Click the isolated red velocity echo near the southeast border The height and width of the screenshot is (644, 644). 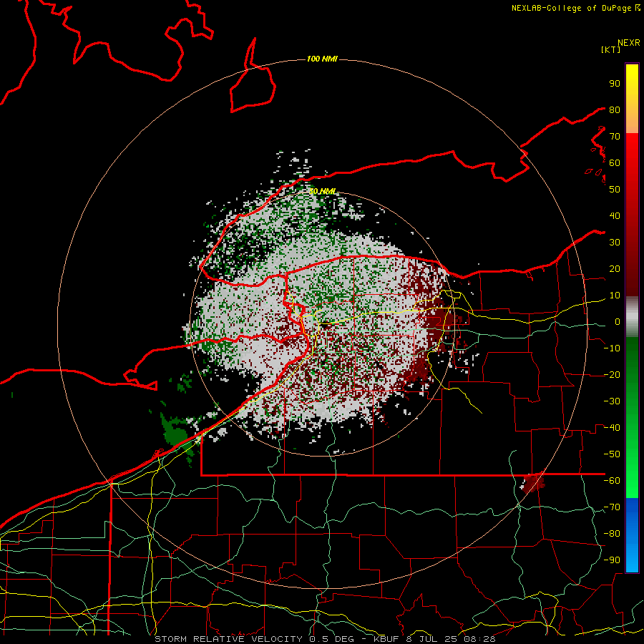tap(533, 482)
